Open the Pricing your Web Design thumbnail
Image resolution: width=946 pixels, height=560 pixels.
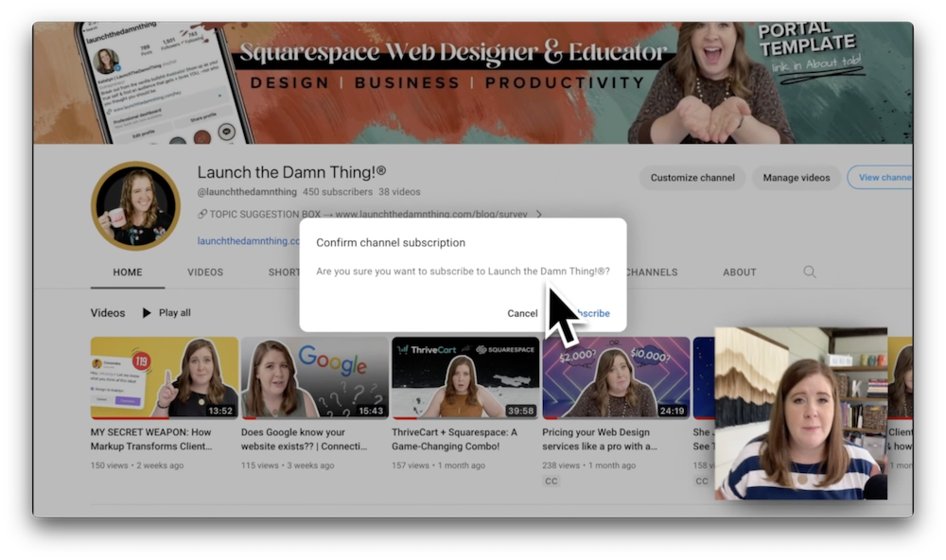point(616,377)
